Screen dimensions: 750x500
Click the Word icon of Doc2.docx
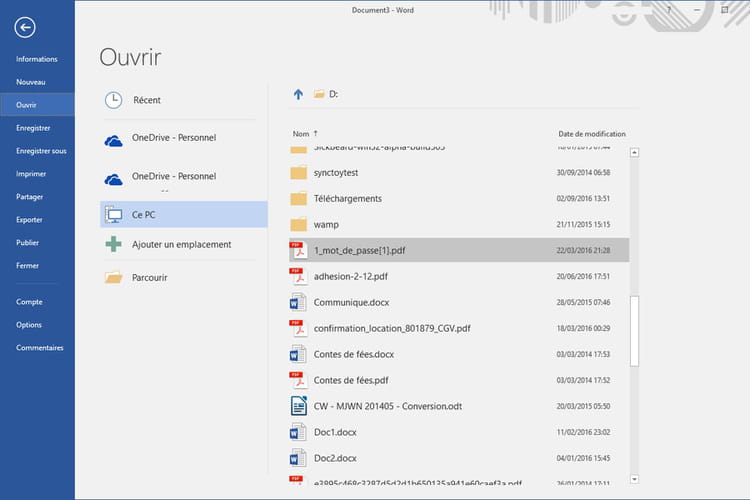298,458
